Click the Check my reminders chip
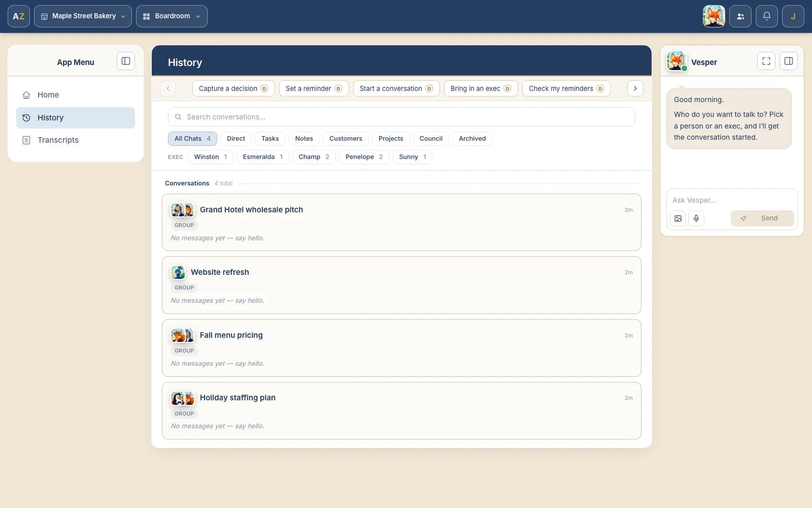Image resolution: width=812 pixels, height=508 pixels. (566, 88)
